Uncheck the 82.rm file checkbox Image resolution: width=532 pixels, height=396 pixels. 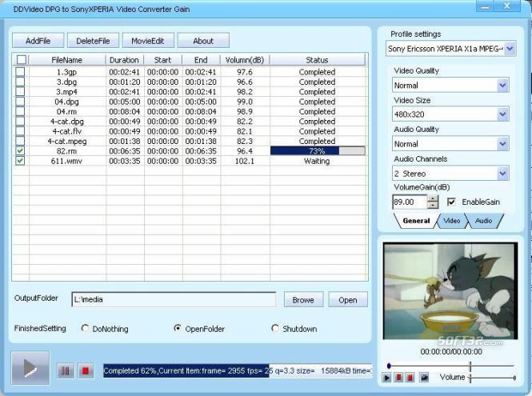(20, 150)
